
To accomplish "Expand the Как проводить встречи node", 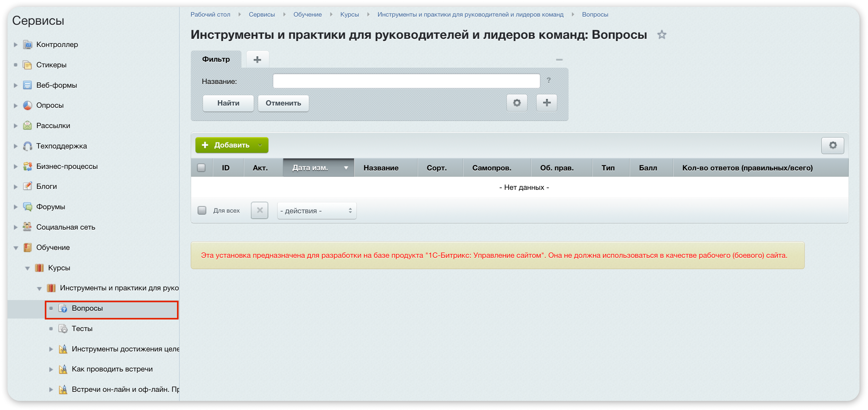I will (x=51, y=369).
